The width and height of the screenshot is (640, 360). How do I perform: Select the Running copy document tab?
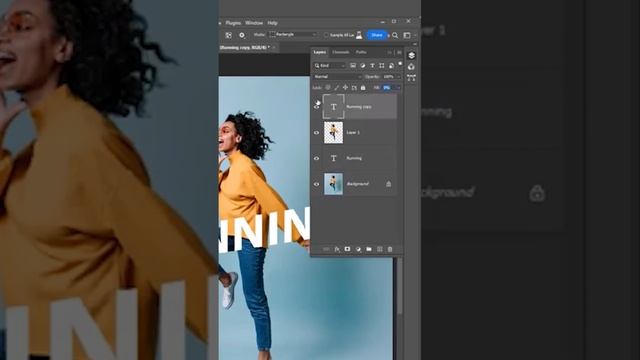point(244,47)
